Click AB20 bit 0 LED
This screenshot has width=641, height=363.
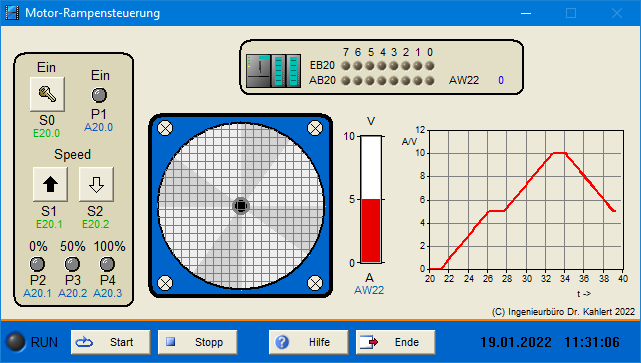[430, 81]
